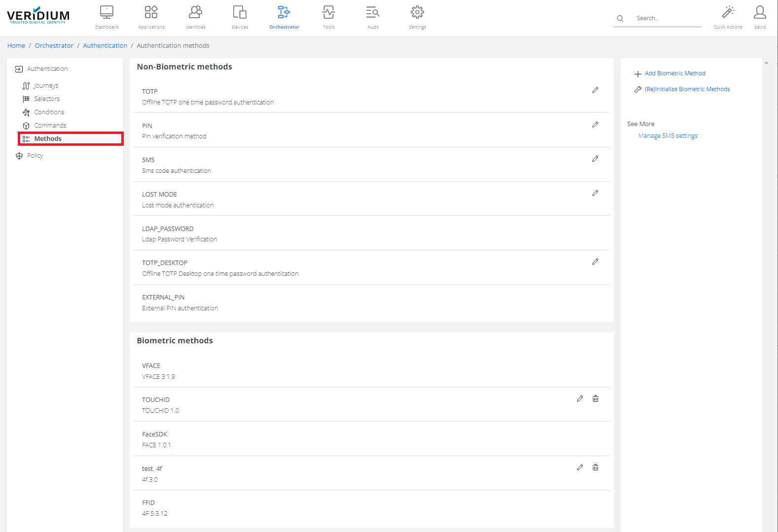Select Journeys in the sidebar
Image resolution: width=778 pixels, height=532 pixels.
[x=46, y=86]
